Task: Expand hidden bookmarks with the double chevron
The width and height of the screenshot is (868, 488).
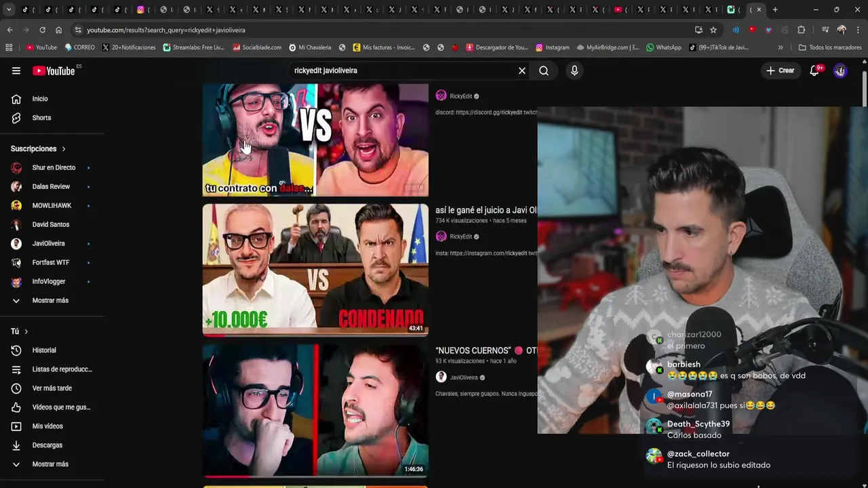Action: click(x=781, y=47)
